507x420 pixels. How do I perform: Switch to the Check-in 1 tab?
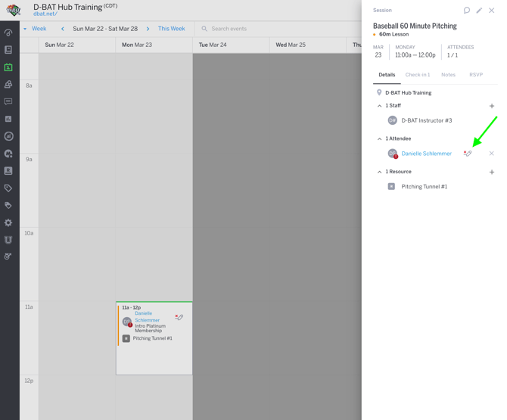[418, 75]
